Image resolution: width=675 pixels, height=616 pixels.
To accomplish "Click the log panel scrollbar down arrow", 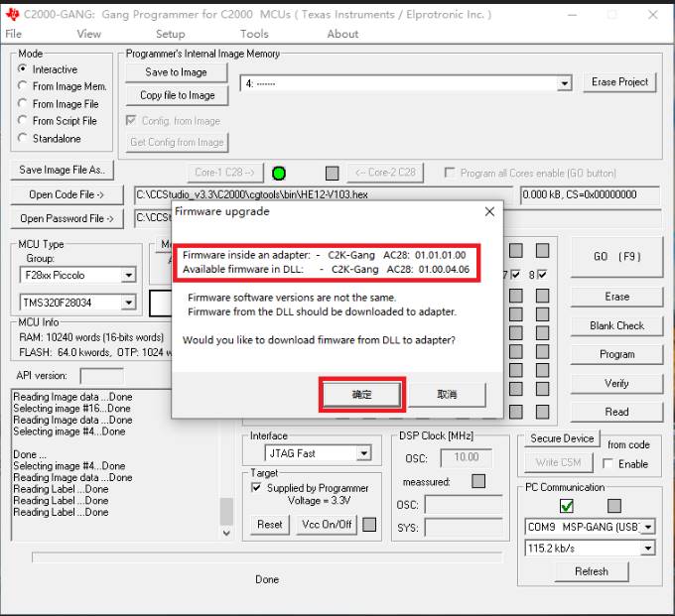I will [226, 533].
